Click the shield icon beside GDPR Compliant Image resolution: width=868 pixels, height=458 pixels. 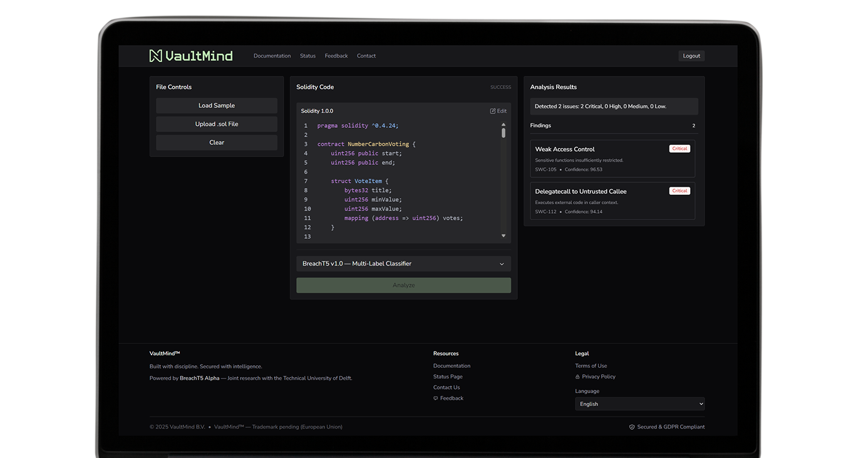[x=632, y=427]
